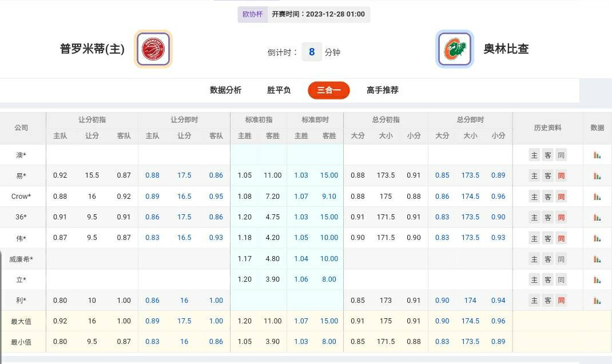Click company name 36*
612x364 pixels.
21,217
